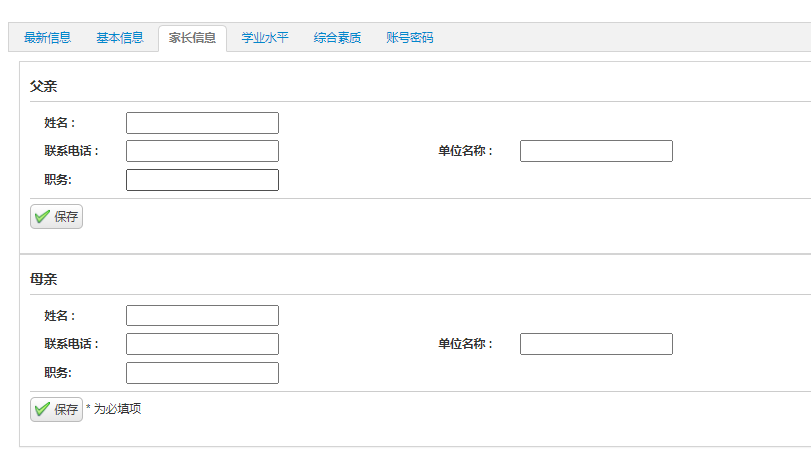Focus the father's 联系电话 field

click(202, 151)
